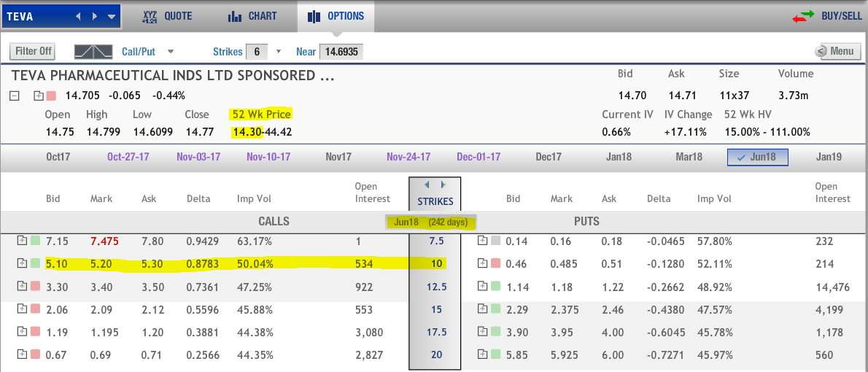Screen dimensions: 868x372
Task: Shift strikes right with STRIKES arrow
Action: 442,185
